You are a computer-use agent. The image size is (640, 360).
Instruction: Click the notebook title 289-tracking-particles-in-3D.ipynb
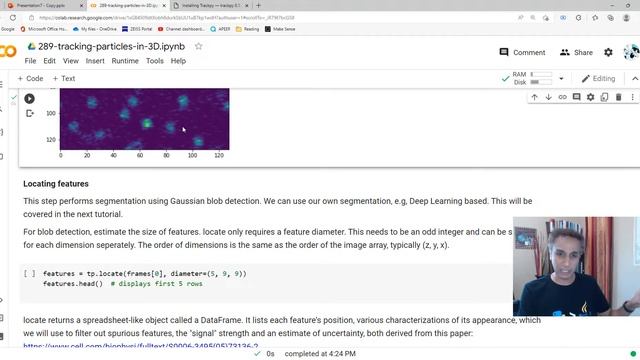point(111,47)
